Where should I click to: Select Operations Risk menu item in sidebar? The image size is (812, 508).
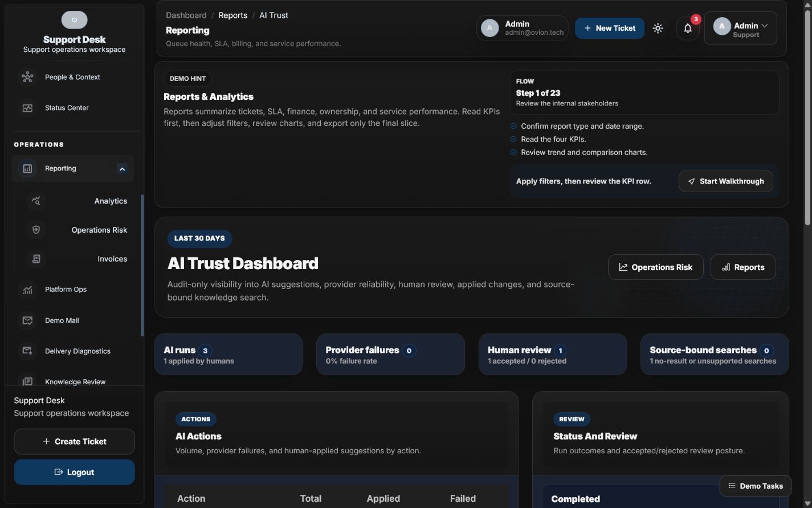[77, 230]
